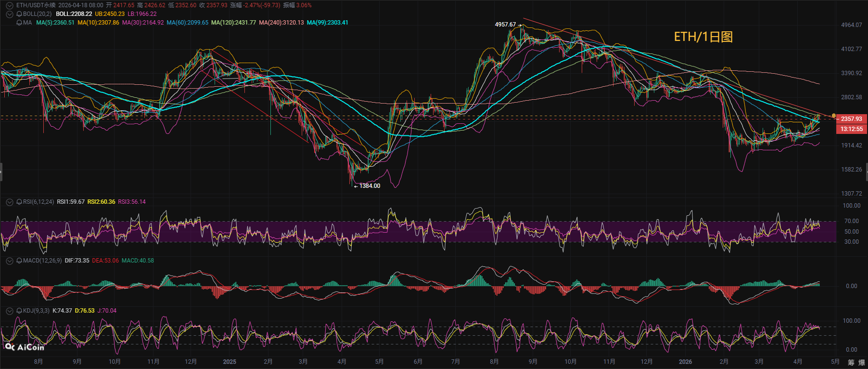Click the alert bell beside the MA label

click(x=19, y=23)
